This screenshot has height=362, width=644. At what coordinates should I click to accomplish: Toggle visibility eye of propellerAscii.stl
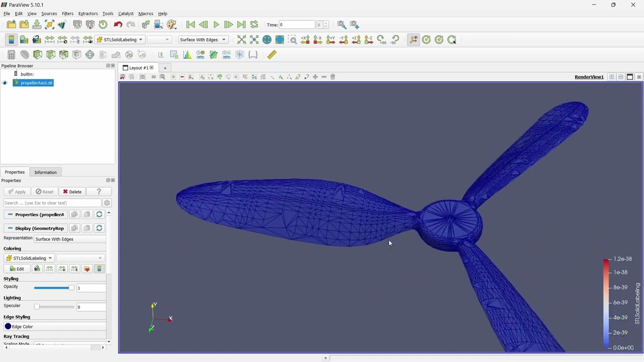[x=5, y=83]
